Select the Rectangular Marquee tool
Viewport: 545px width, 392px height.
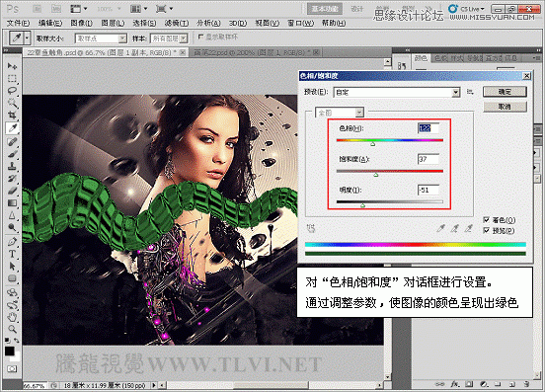coord(12,78)
